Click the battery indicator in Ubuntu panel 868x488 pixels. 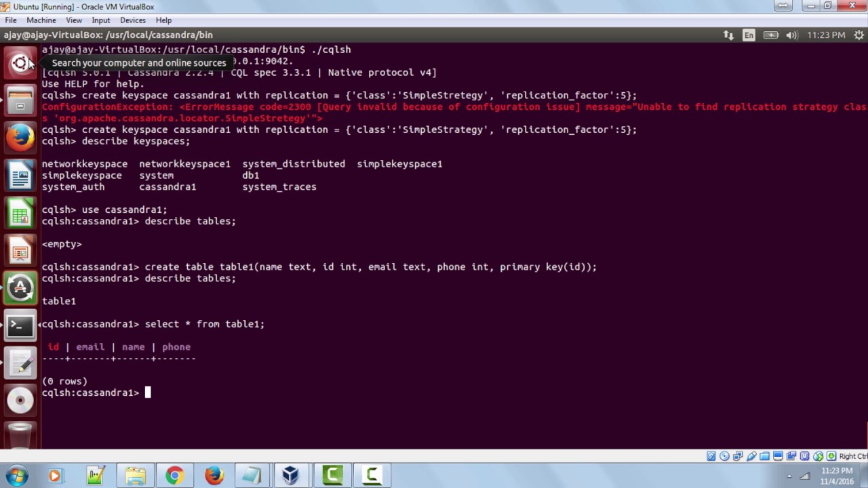tap(771, 35)
